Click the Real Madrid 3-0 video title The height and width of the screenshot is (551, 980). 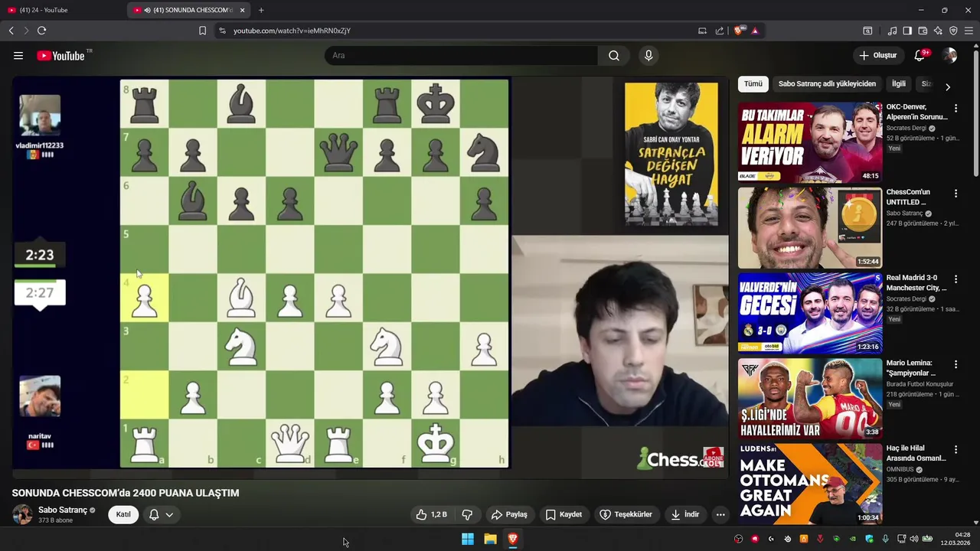[x=916, y=283]
